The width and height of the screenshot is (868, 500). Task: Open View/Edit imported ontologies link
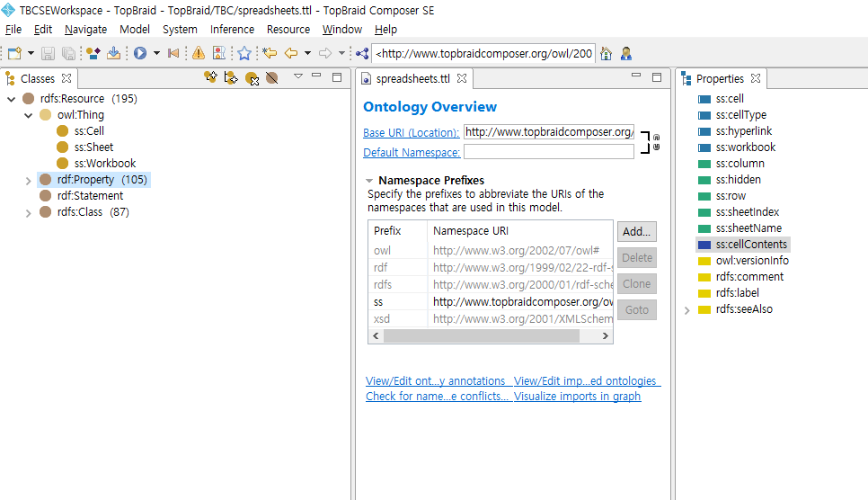point(587,380)
